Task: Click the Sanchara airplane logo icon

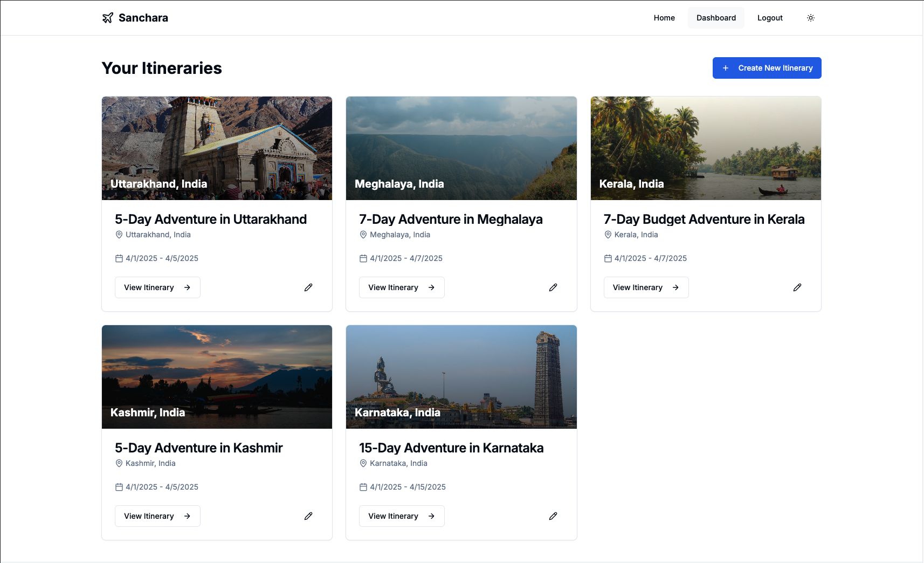Action: [x=108, y=18]
